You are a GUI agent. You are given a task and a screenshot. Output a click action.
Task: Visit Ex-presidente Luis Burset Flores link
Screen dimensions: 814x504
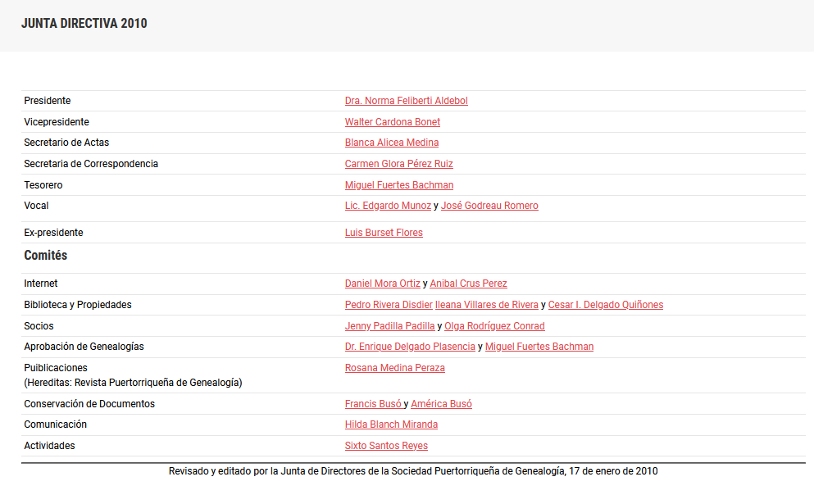[x=384, y=233]
